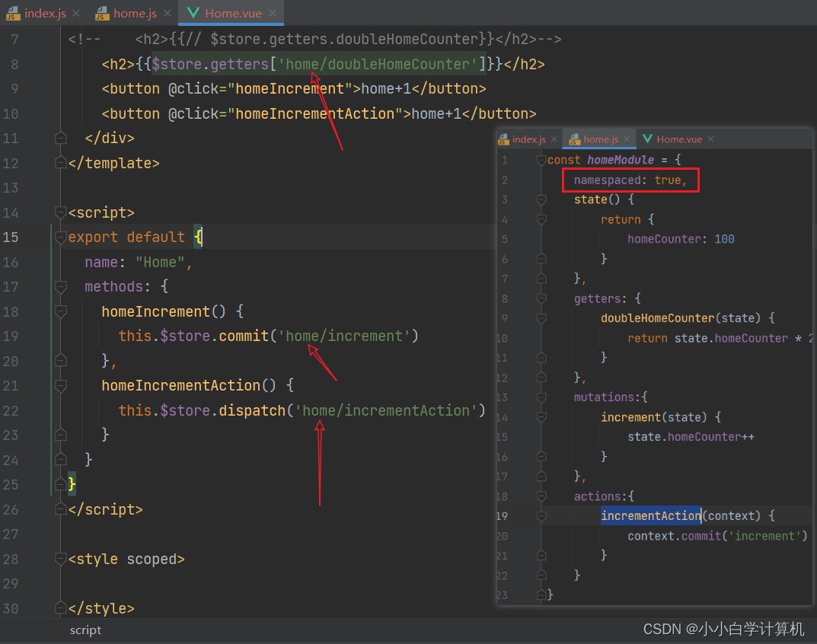The image size is (817, 644).
Task: Fold increment(state) mutation in inset editor
Action: [541, 417]
